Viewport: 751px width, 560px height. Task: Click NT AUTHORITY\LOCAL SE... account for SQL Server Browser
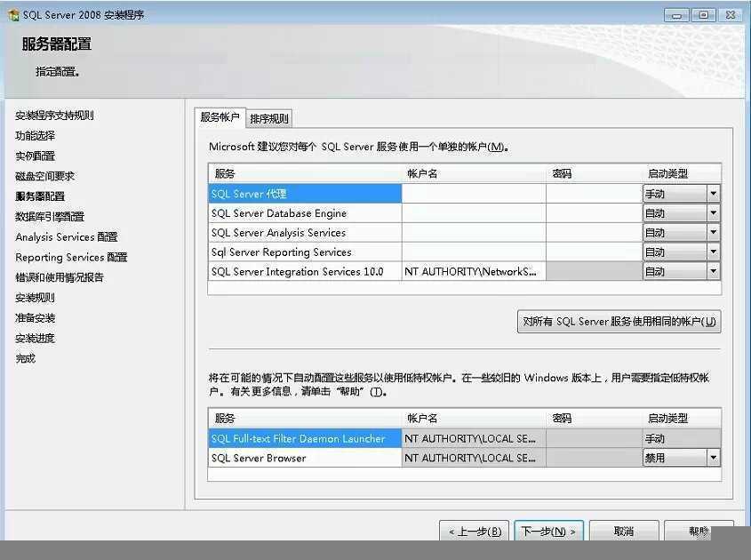point(474,458)
